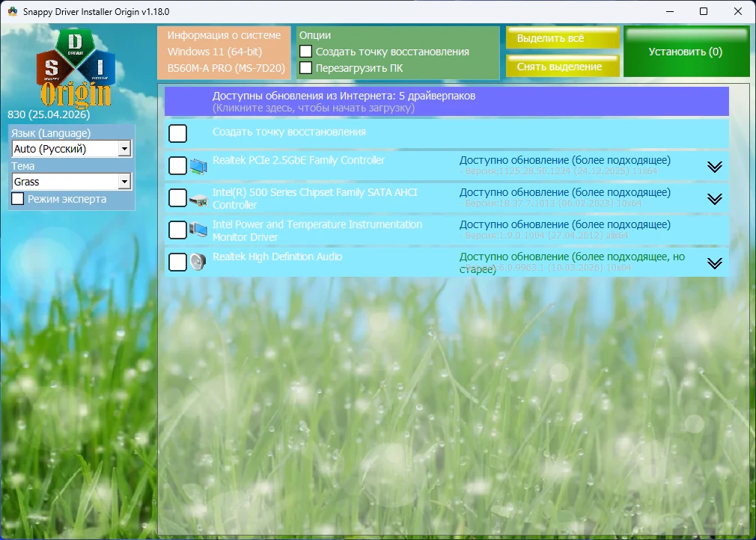Click the 'более подходящее, но старее' status text

pos(572,263)
